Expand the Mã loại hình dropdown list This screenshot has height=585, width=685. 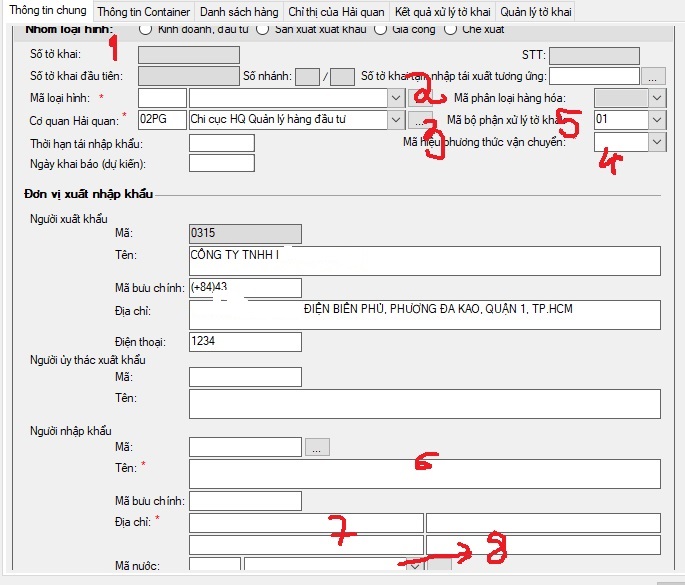point(396,98)
